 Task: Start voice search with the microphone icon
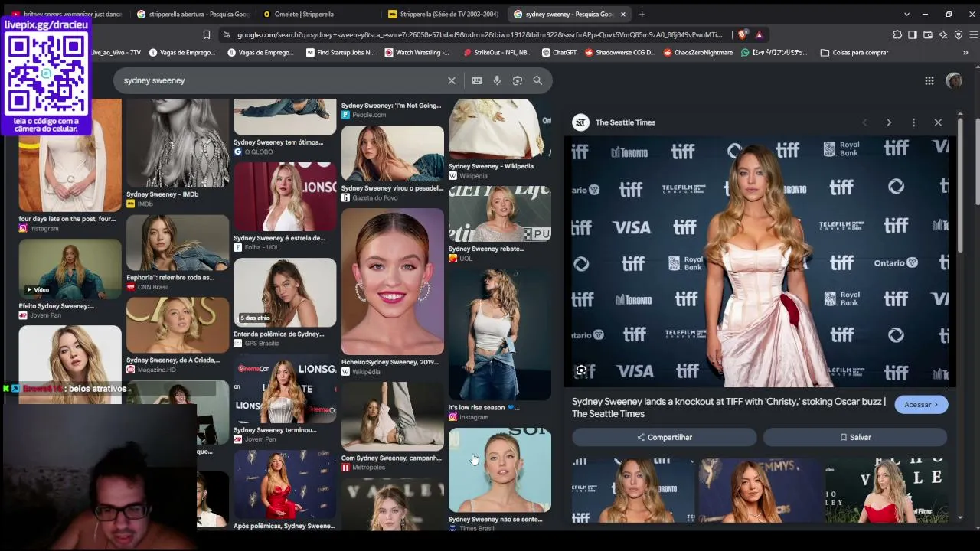tap(497, 80)
